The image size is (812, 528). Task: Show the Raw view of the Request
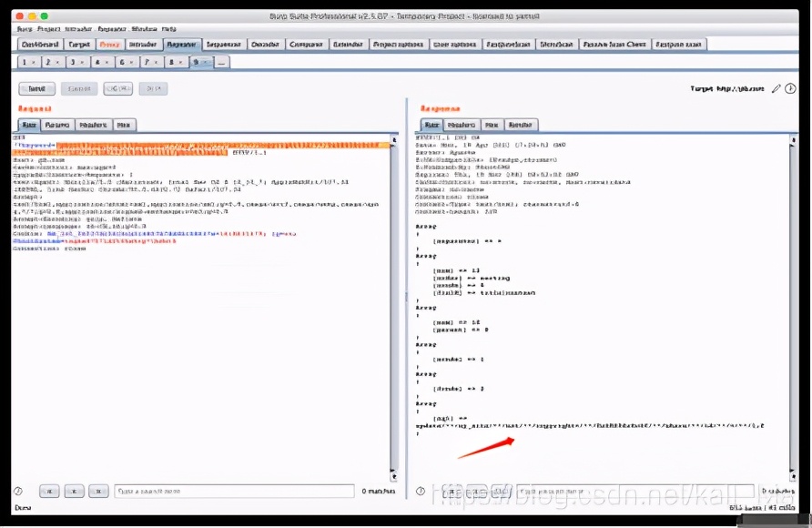click(x=29, y=126)
